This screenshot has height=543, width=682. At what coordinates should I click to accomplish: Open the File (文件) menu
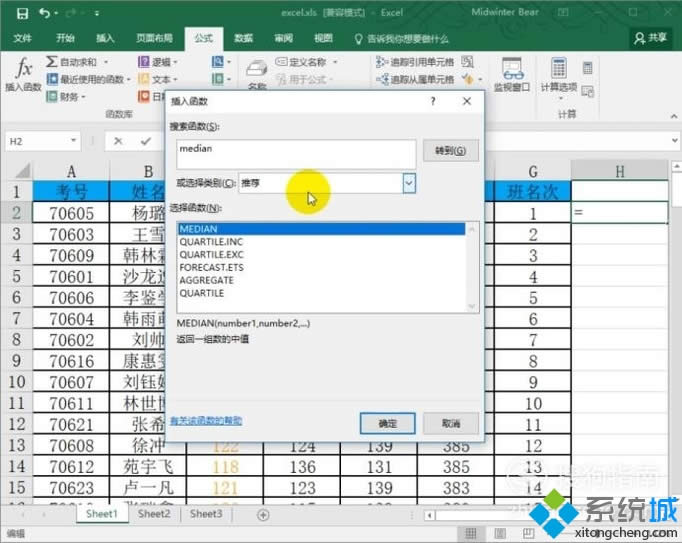pyautogui.click(x=22, y=38)
